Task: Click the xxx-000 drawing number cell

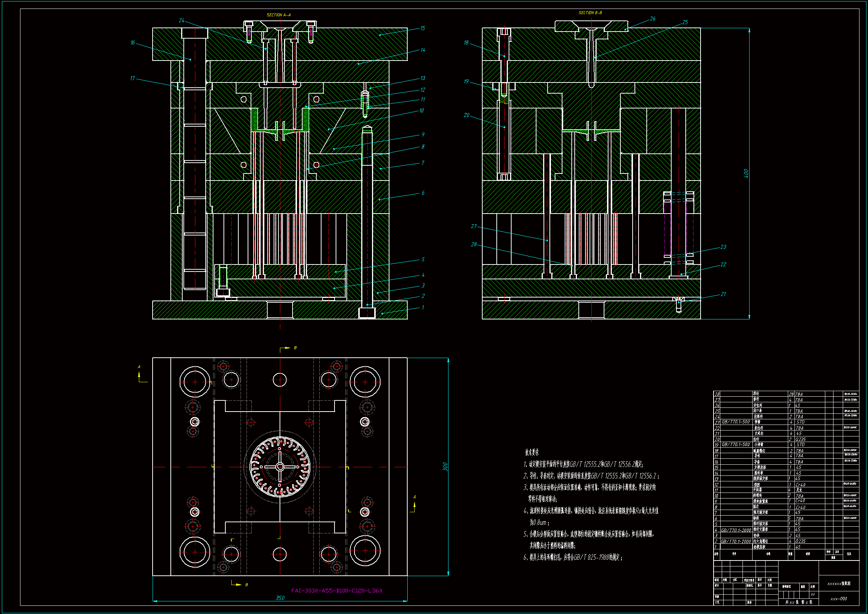Action: pyautogui.click(x=839, y=599)
